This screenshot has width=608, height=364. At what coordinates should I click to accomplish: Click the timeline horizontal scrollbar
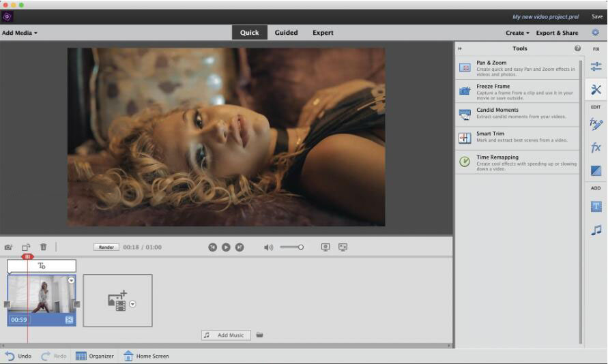click(x=226, y=346)
